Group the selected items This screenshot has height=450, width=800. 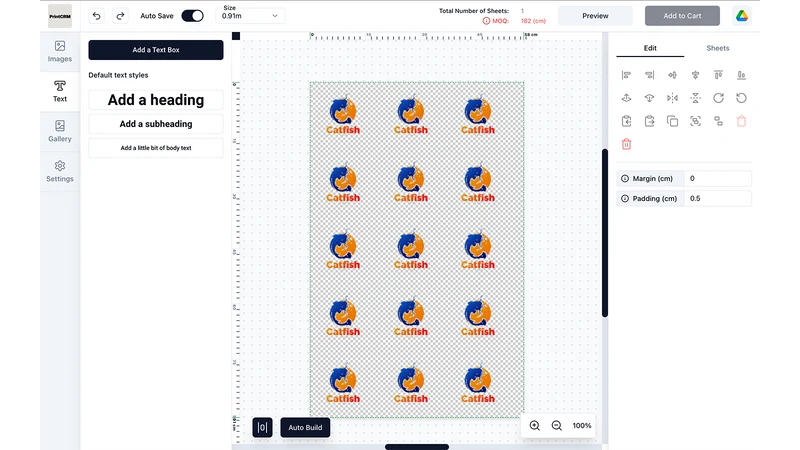point(695,121)
